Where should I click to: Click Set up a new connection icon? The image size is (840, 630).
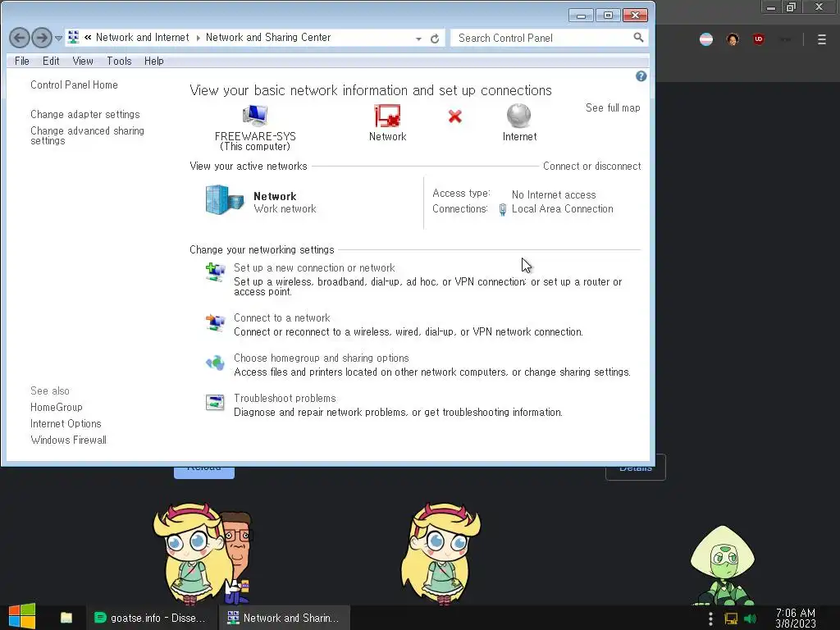[216, 272]
